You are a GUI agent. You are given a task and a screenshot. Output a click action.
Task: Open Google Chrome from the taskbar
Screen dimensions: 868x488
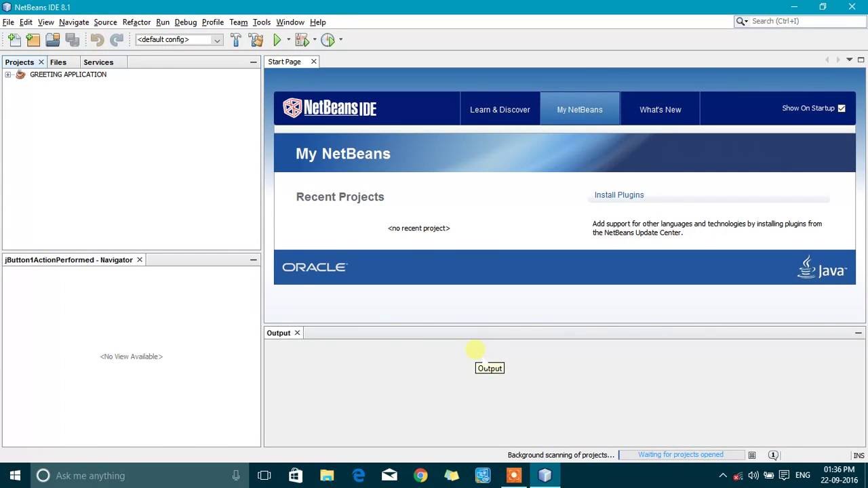[420, 475]
